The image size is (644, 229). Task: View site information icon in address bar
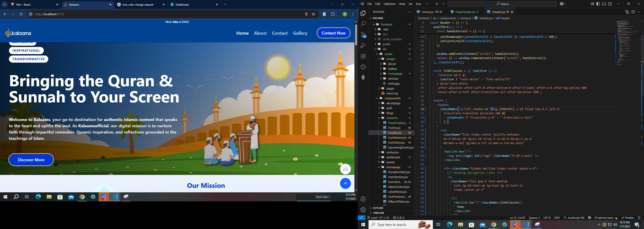30,14
